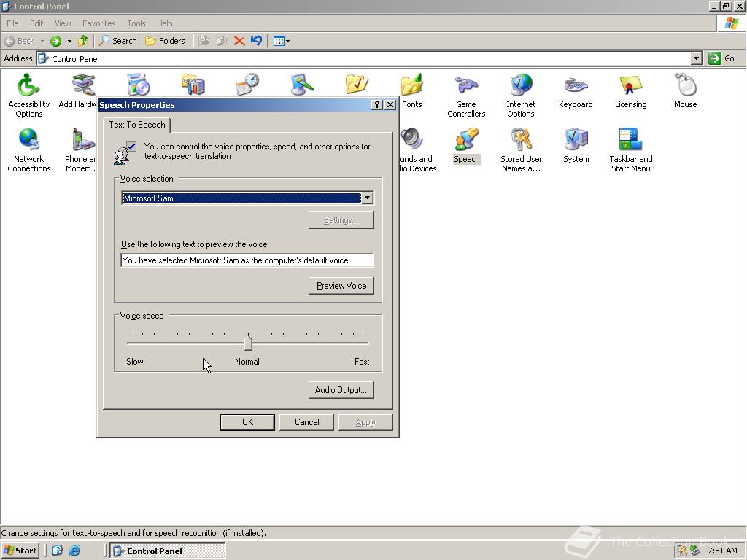
Task: Click the Preview Voice button
Action: point(341,286)
